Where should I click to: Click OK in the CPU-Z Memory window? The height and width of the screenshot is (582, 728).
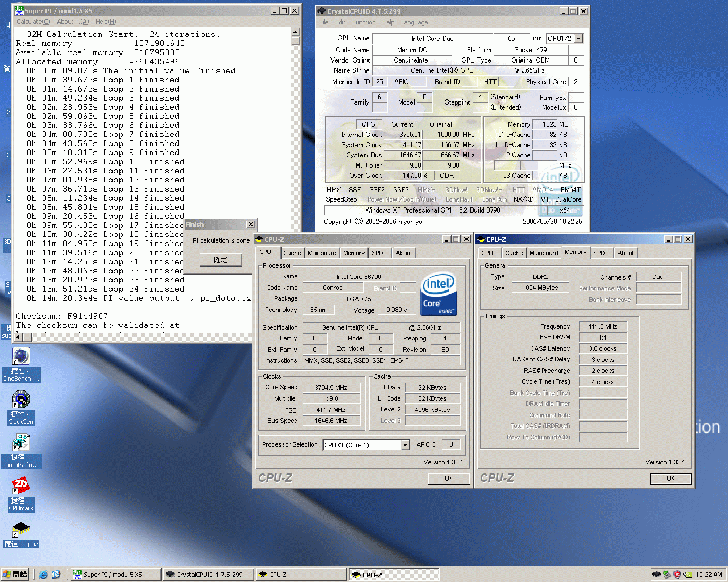click(x=671, y=479)
